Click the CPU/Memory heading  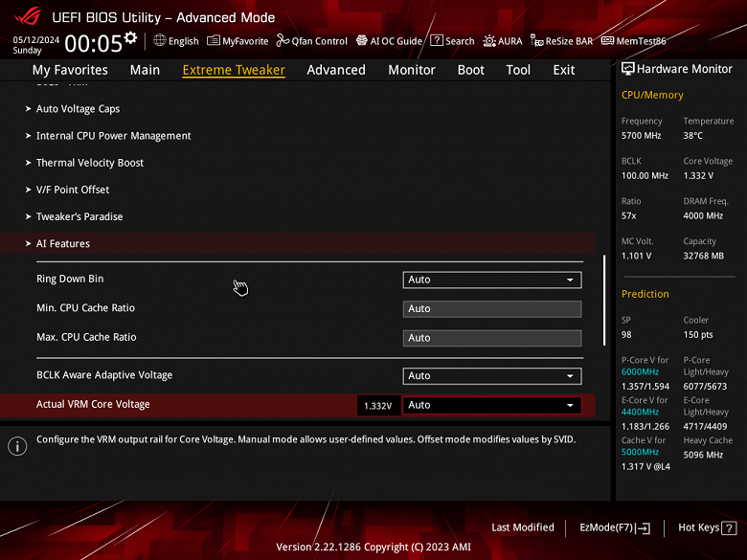(652, 95)
